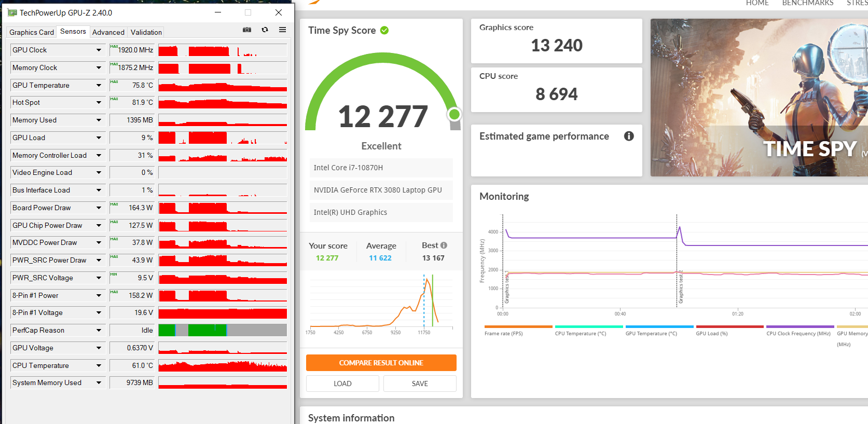The image size is (868, 424).
Task: Click the Intel Core i7-10870H entry
Action: (x=381, y=168)
